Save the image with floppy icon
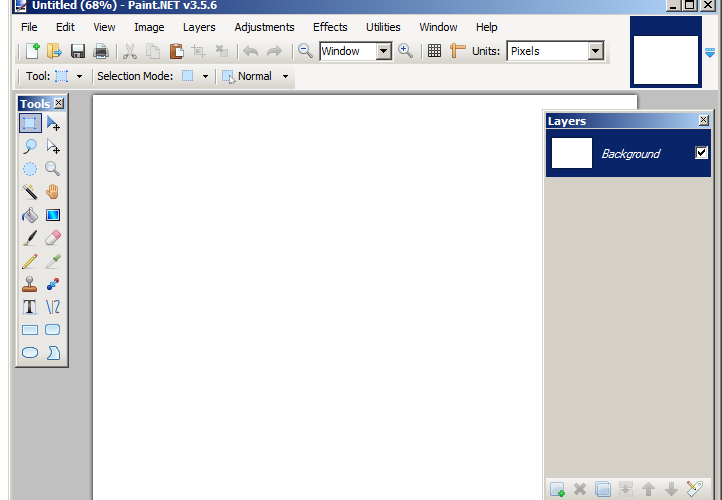722x500 pixels. pyautogui.click(x=78, y=51)
